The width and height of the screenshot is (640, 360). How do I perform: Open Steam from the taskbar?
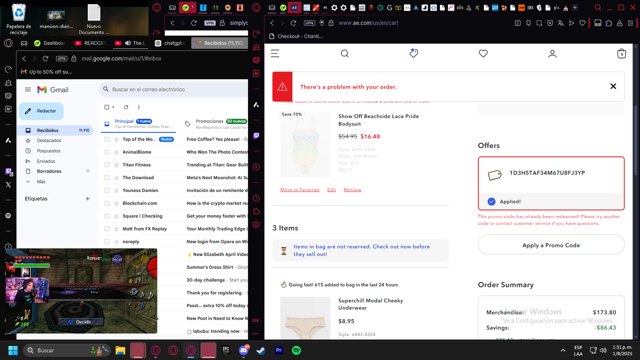[261, 350]
